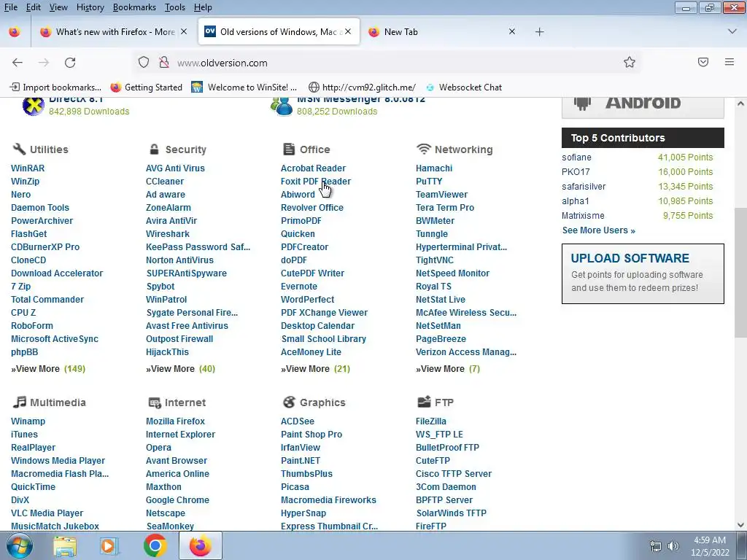Click the Security lock icon
The height and width of the screenshot is (560, 747).
[154, 149]
